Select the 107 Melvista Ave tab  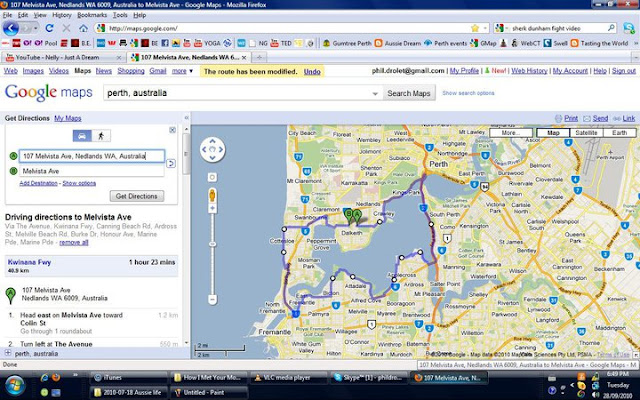pyautogui.click(x=188, y=58)
